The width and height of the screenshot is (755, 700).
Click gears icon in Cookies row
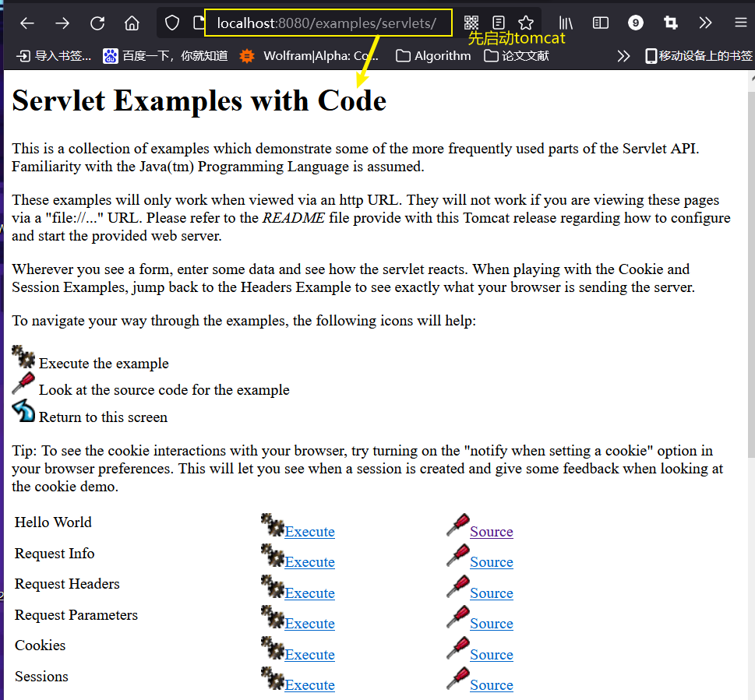(273, 648)
